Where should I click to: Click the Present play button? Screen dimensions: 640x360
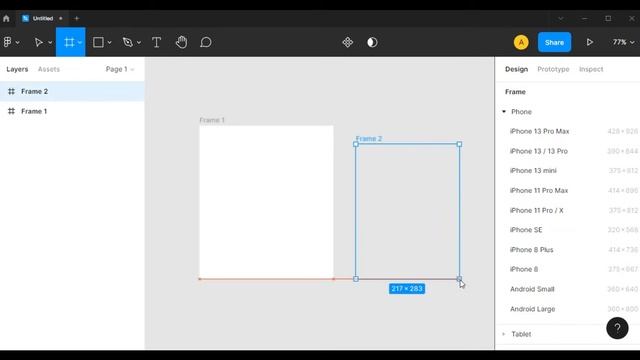pyautogui.click(x=589, y=42)
